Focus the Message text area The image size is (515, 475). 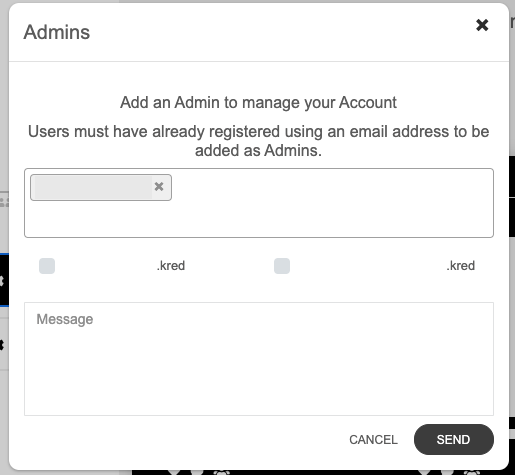(259, 359)
